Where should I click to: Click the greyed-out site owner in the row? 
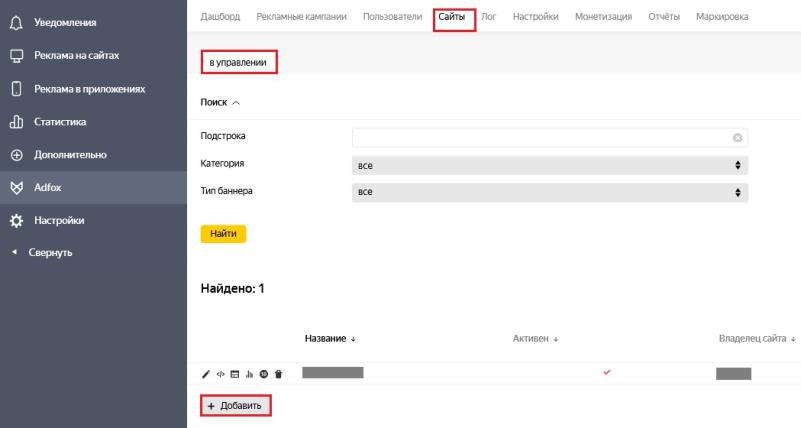pyautogui.click(x=734, y=374)
